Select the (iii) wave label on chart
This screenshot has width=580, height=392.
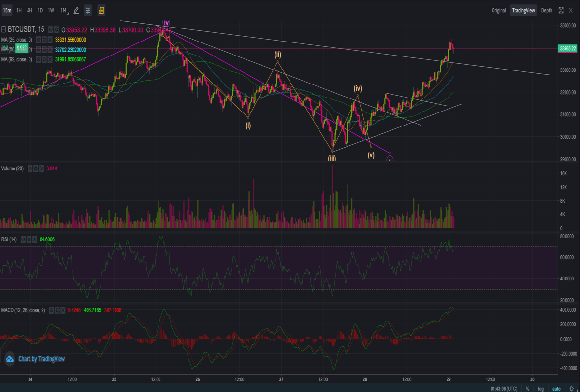[x=332, y=158]
